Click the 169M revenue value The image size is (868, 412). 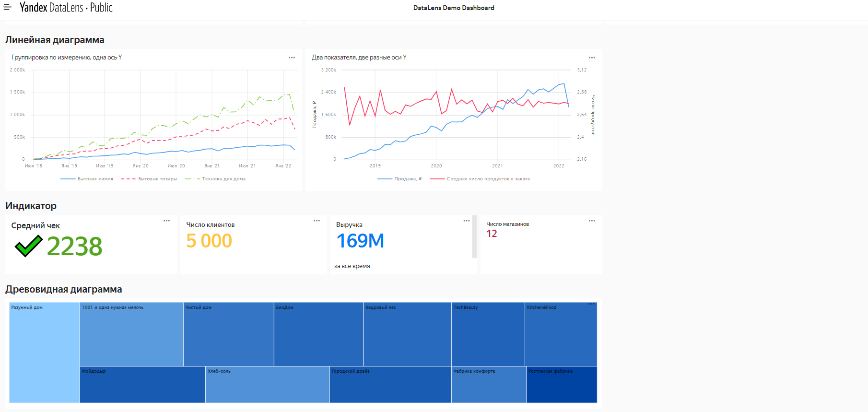(x=360, y=241)
